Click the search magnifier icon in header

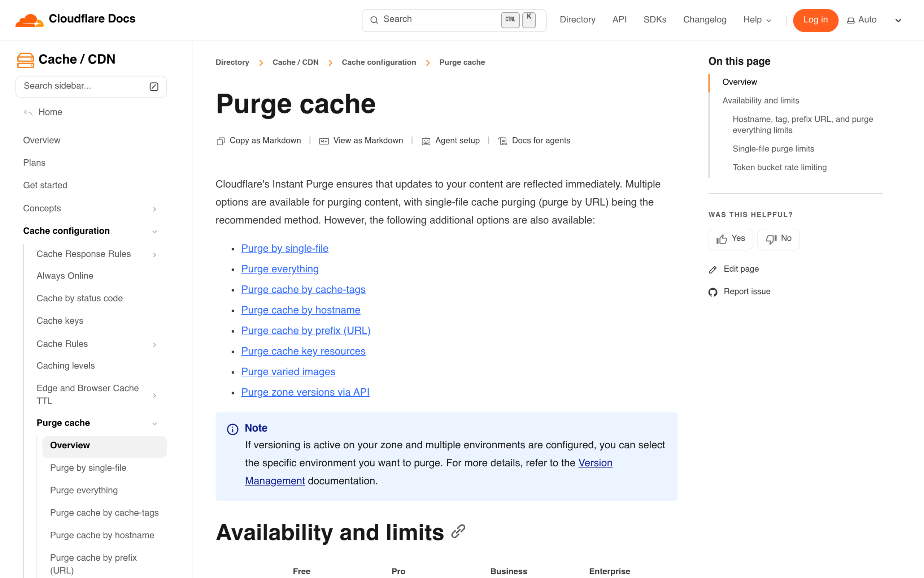point(374,20)
